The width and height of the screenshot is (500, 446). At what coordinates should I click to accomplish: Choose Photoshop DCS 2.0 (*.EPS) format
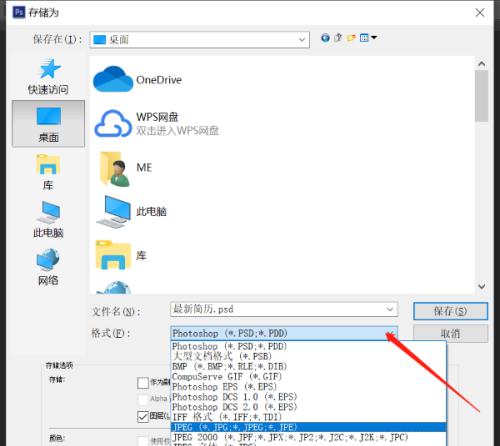(308, 407)
